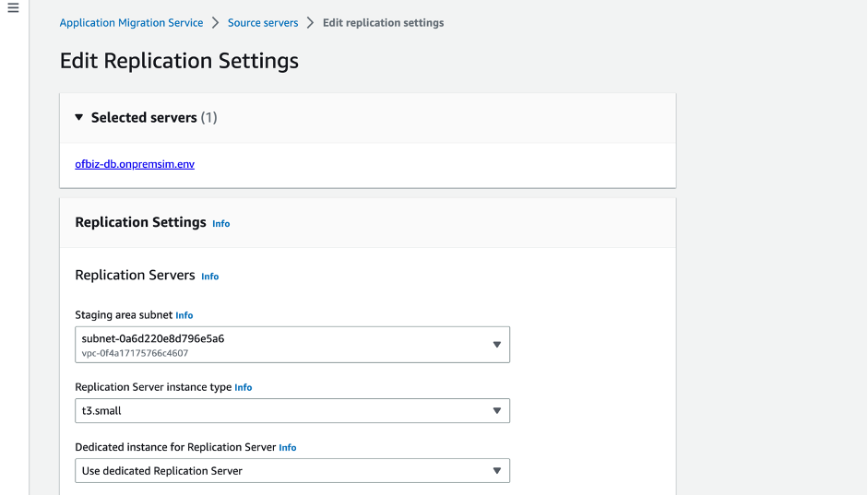The width and height of the screenshot is (868, 495).
Task: Click the Edit replication settings breadcrumb text
Action: (x=383, y=23)
